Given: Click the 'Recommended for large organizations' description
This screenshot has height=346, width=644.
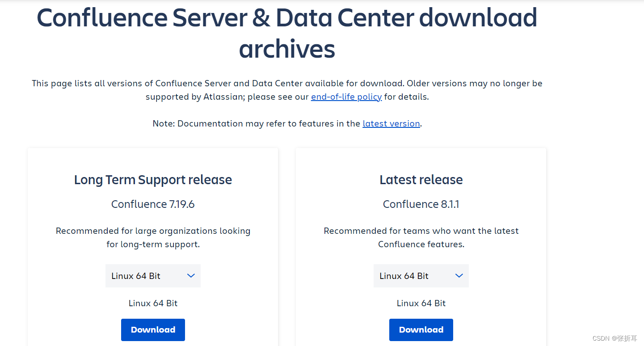Looking at the screenshot, I should (153, 237).
